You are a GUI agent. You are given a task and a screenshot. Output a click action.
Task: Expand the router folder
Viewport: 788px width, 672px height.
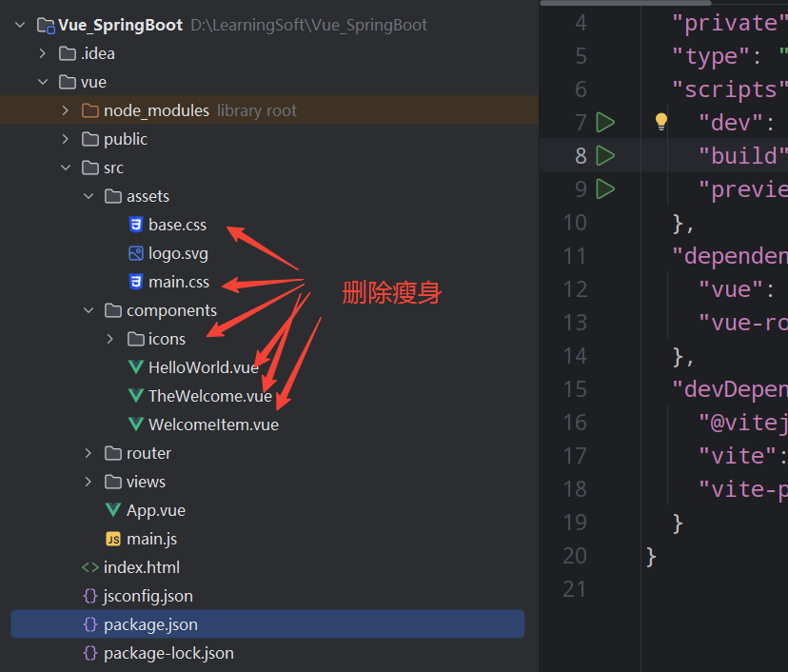(87, 453)
